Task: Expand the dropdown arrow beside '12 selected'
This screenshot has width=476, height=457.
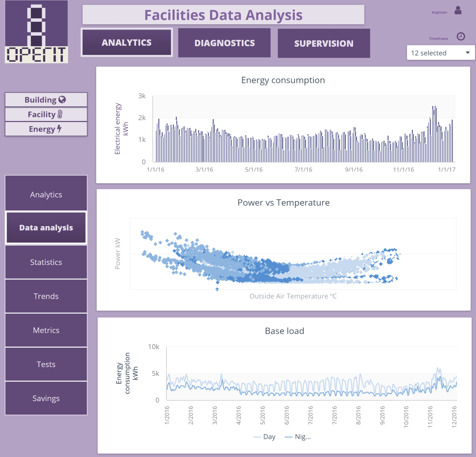Action: coord(468,53)
